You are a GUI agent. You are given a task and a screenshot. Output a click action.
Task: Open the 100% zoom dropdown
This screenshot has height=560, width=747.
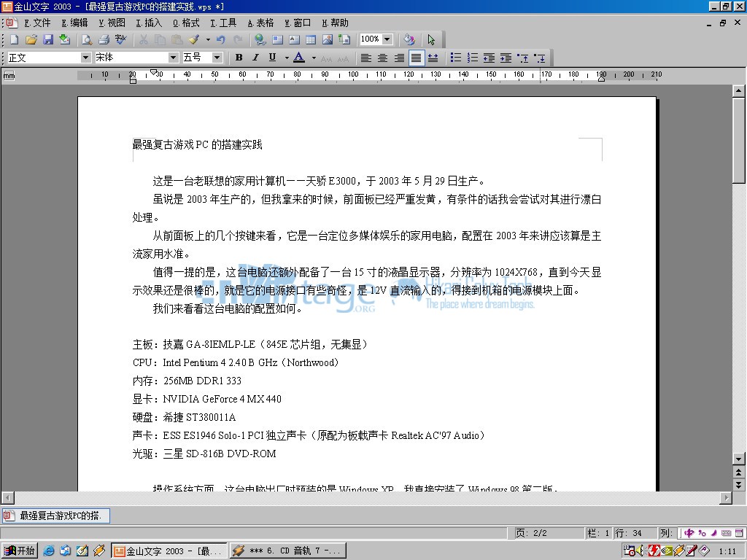click(387, 39)
